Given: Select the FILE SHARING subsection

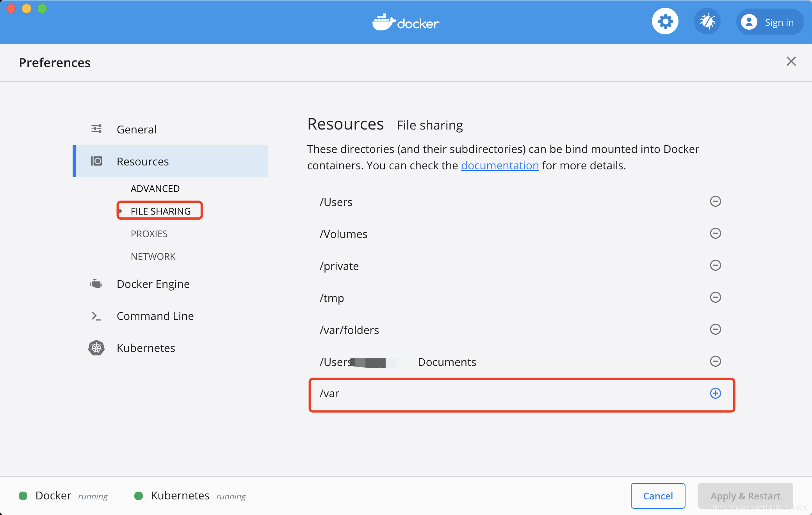Looking at the screenshot, I should pos(160,211).
